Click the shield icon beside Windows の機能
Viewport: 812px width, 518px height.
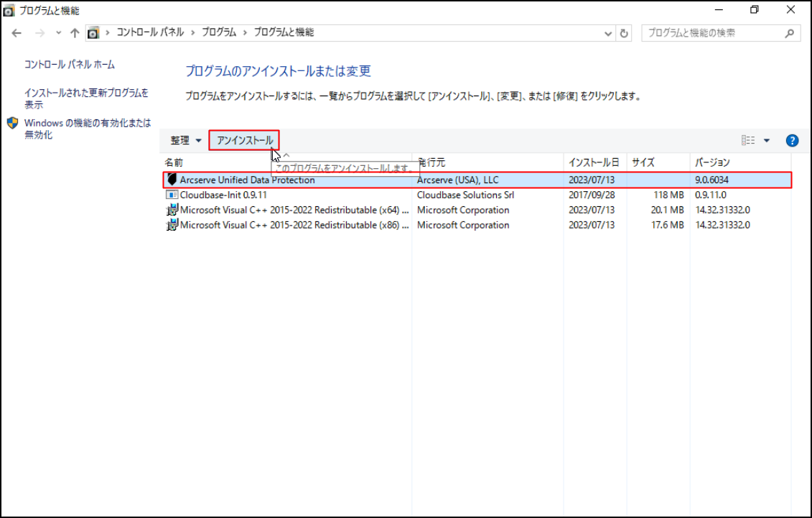(12, 124)
